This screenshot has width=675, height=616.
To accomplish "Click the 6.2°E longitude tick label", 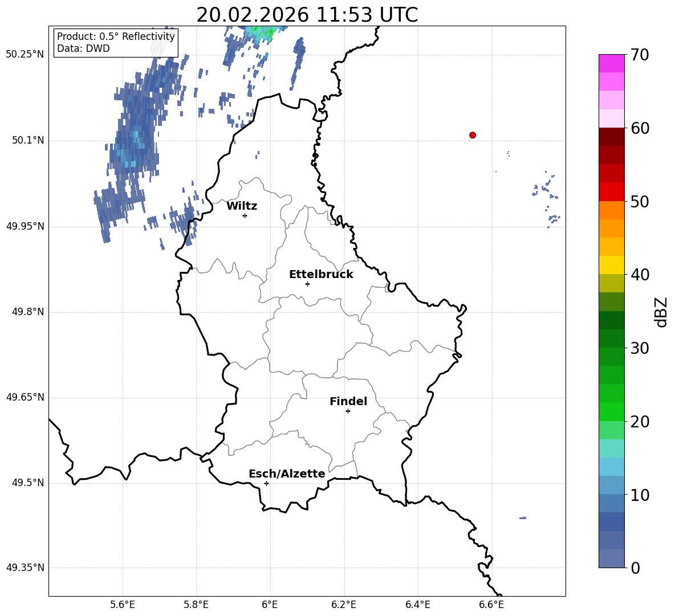I will pyautogui.click(x=344, y=605).
